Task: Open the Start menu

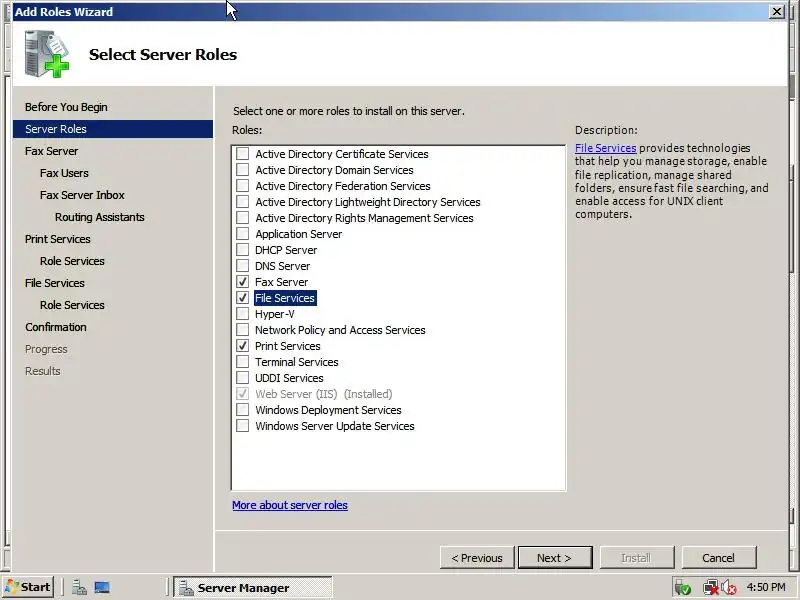Action: point(28,587)
